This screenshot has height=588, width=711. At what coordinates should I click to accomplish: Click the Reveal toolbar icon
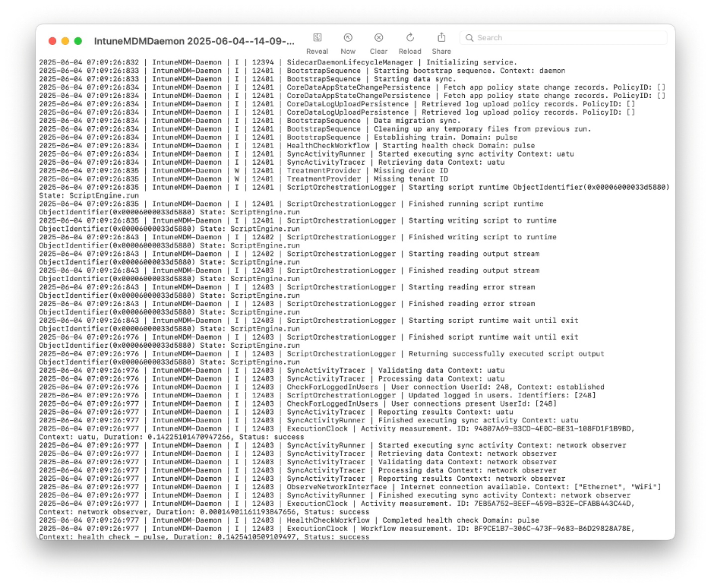[x=318, y=38]
